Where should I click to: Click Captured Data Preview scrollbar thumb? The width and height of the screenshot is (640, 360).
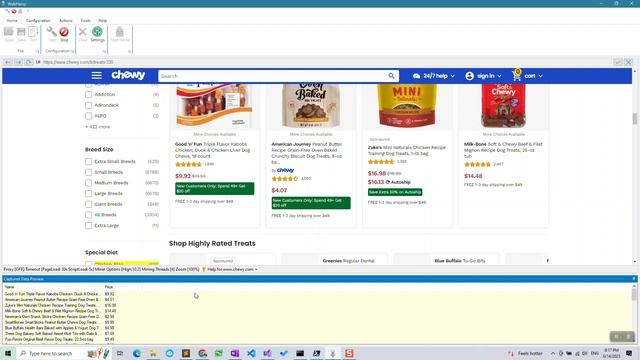click(x=634, y=295)
